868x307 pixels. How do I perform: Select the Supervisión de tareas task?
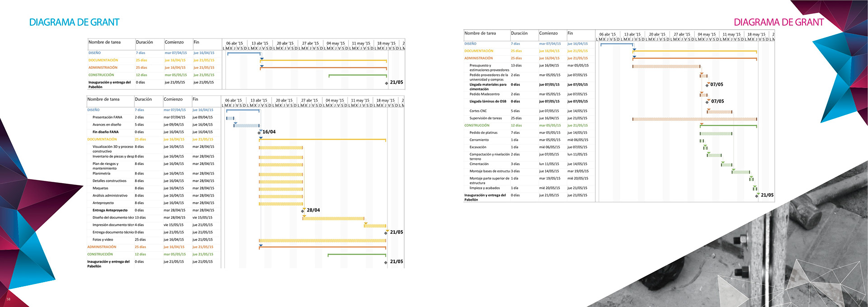point(486,118)
